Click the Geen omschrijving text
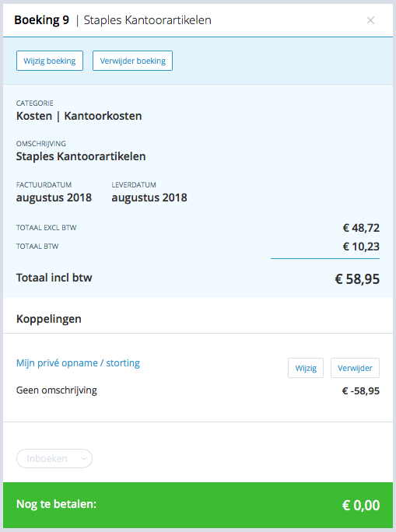Screen dimensions: 396x532 point(57,390)
